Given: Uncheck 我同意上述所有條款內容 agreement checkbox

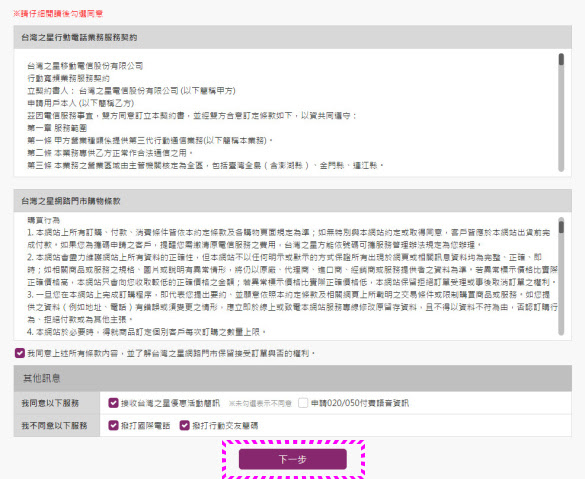Looking at the screenshot, I should [20, 353].
